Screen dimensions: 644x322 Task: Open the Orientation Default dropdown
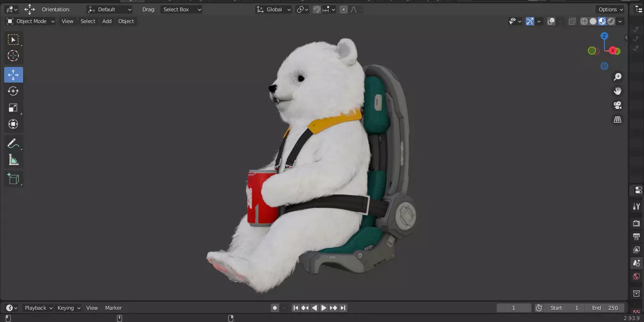pos(110,9)
